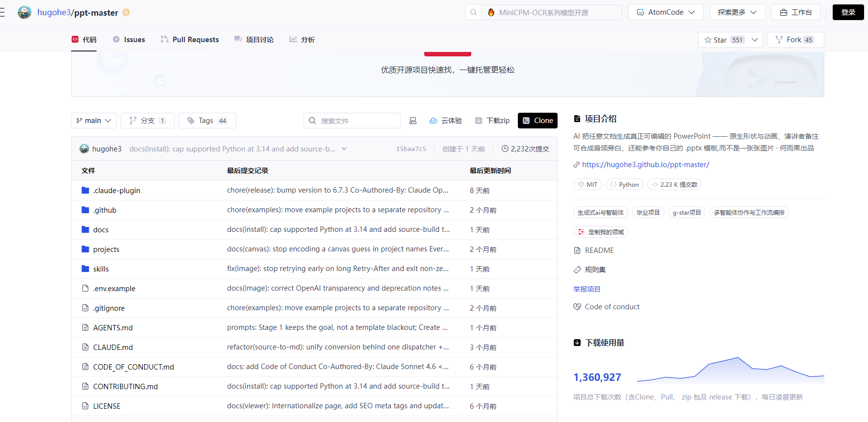
Task: Click the 举报项目 report link
Action: click(587, 289)
